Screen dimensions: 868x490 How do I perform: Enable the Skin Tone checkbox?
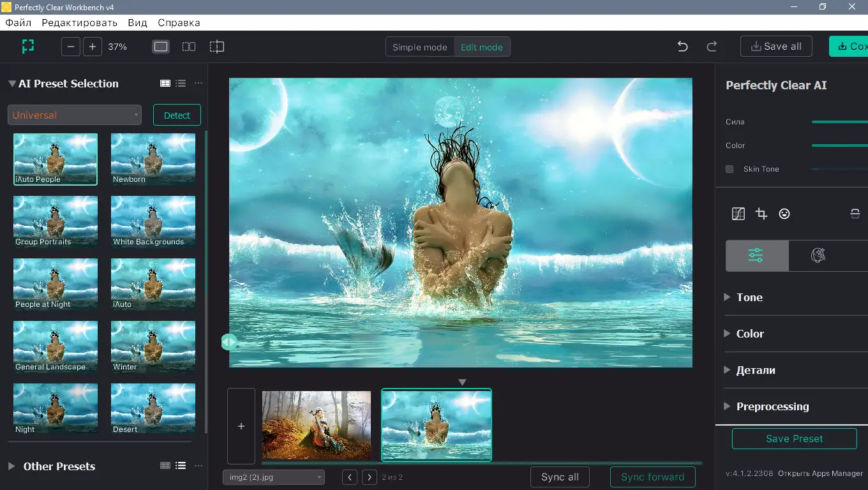point(730,169)
